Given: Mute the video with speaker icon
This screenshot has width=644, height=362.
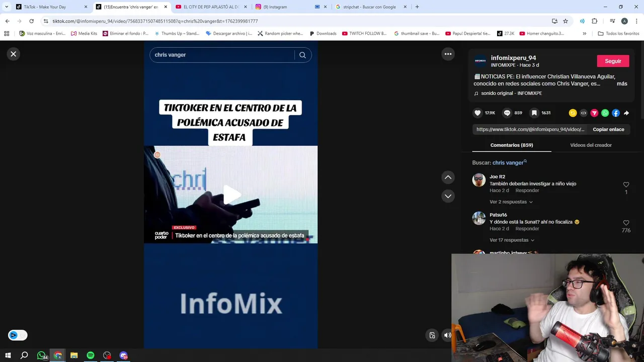Looking at the screenshot, I should tap(447, 335).
